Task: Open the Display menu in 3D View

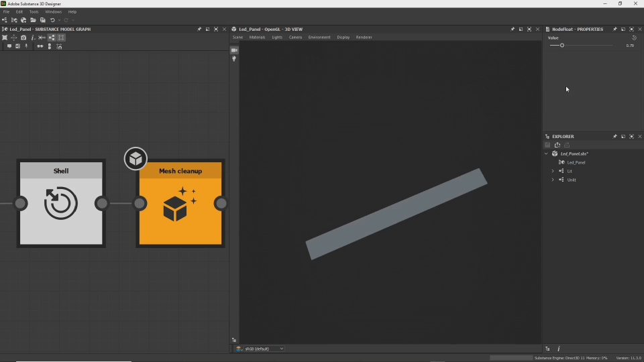Action: [343, 38]
